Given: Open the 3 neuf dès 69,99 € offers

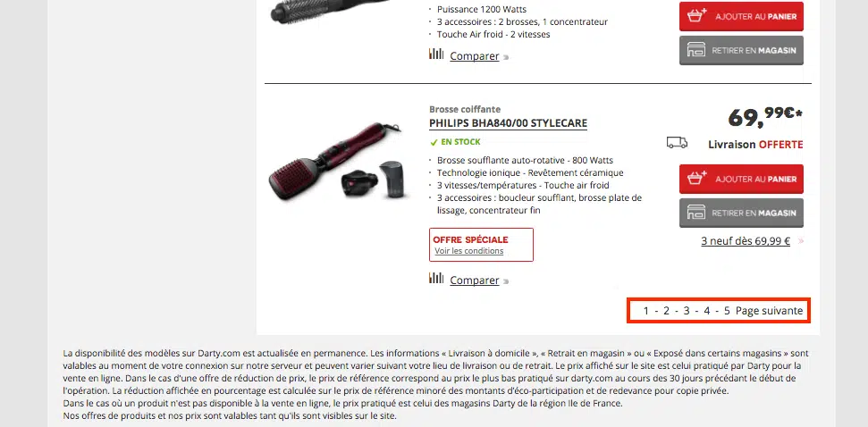Looking at the screenshot, I should pyautogui.click(x=746, y=240).
